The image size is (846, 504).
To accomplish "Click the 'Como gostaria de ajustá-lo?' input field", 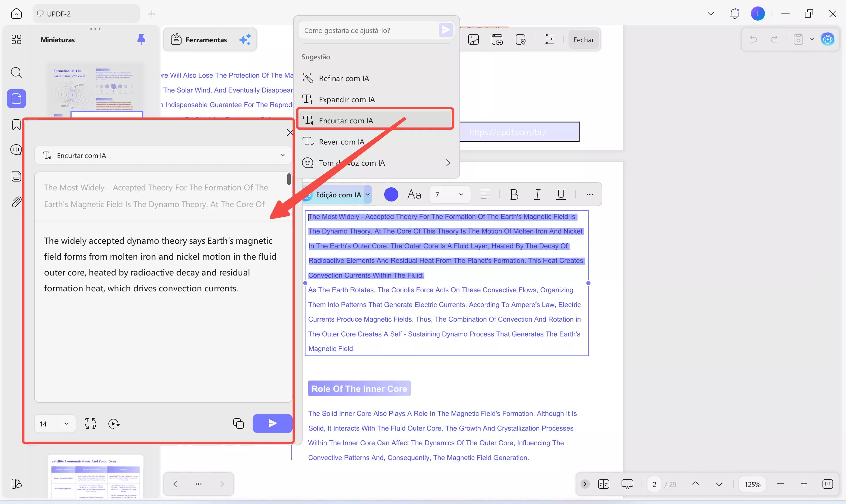I will coord(368,31).
